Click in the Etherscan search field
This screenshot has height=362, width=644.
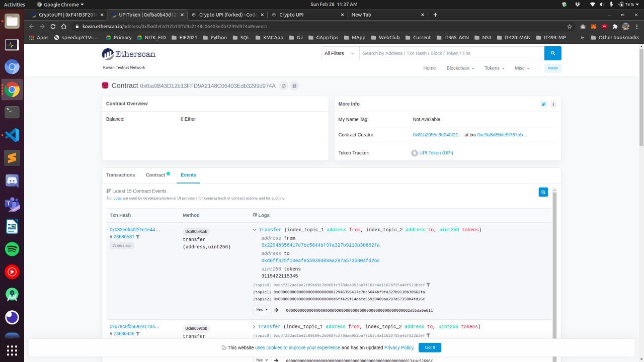click(452, 53)
